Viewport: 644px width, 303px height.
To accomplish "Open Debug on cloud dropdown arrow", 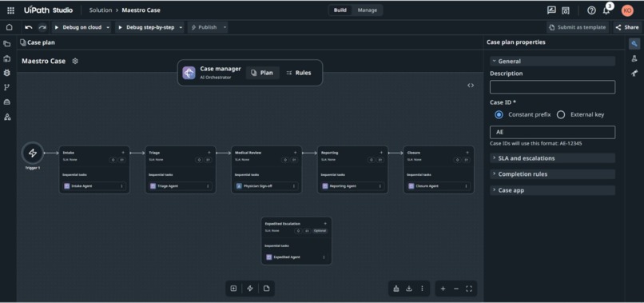I will click(108, 27).
